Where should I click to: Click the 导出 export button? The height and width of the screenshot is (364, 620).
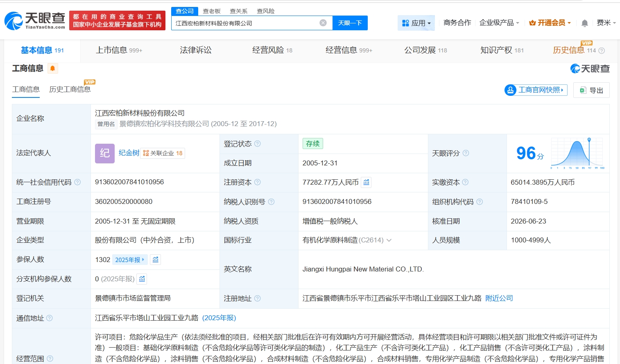pyautogui.click(x=591, y=90)
